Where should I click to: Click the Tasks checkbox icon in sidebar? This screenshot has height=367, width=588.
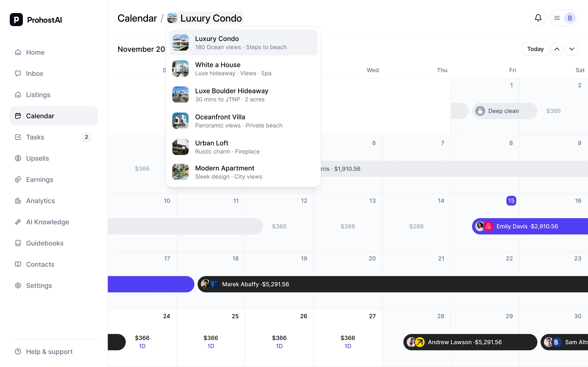coord(18,137)
